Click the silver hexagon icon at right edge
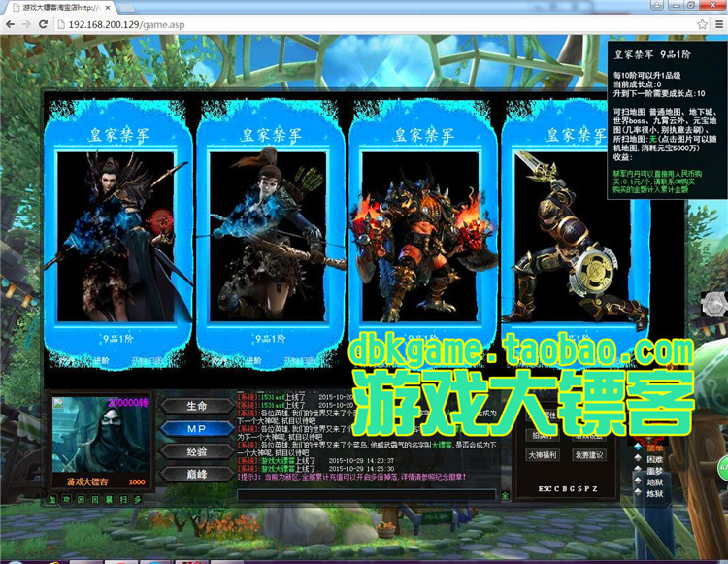The height and width of the screenshot is (564, 728). tap(713, 305)
